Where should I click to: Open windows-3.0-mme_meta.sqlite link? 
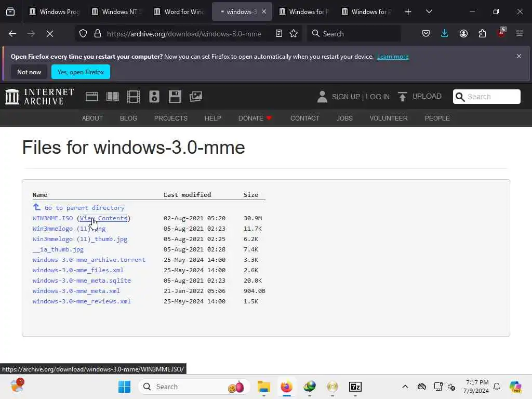click(x=82, y=281)
